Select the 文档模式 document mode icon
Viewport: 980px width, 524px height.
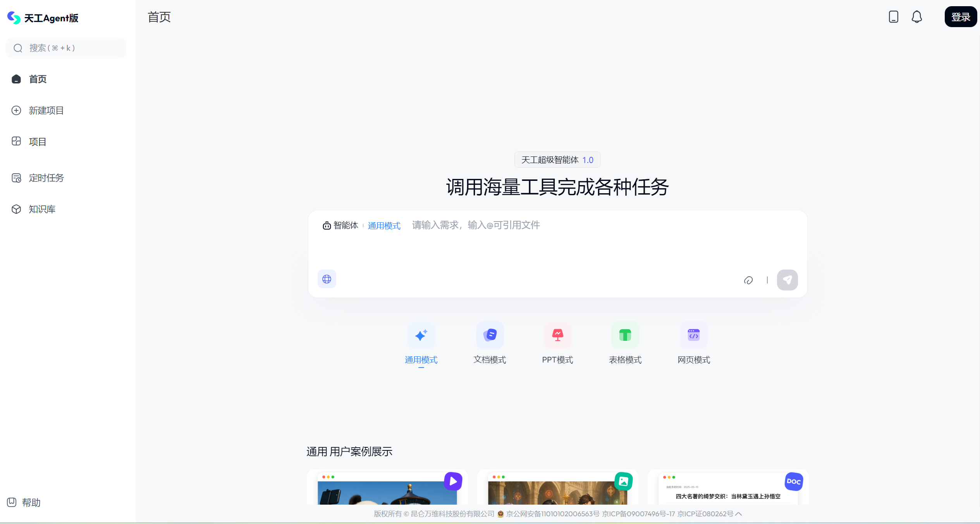489,335
